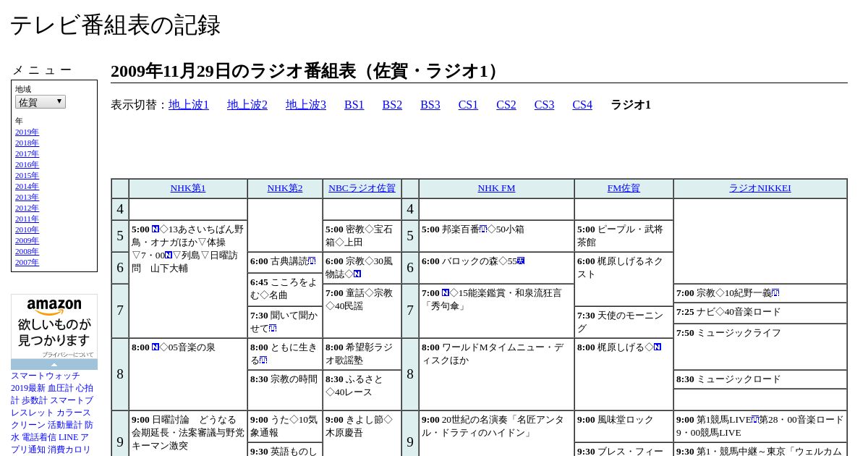
Task: Open the 2018年 archive link
Action: [x=27, y=143]
